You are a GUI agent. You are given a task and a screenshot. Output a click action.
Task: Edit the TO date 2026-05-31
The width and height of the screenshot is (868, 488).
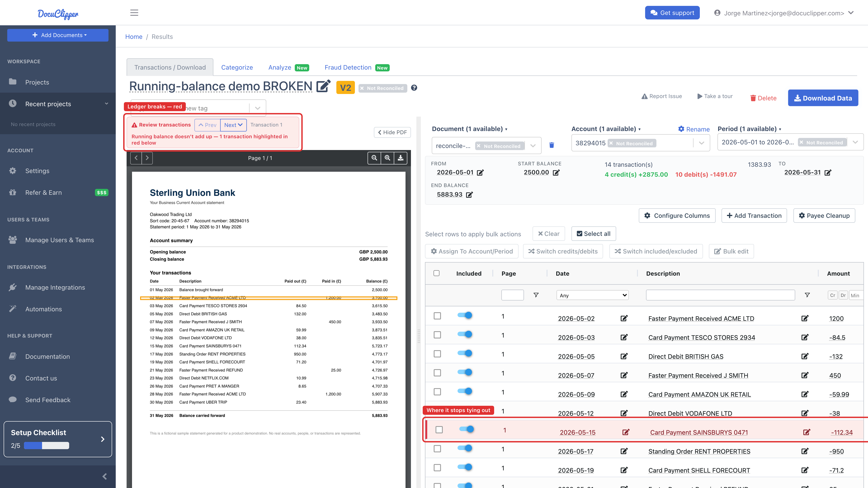pyautogui.click(x=828, y=173)
